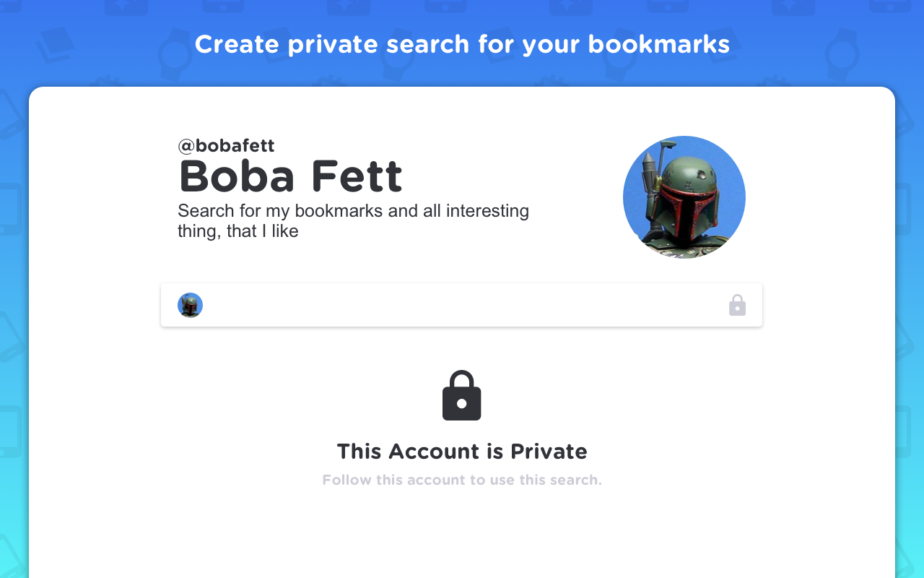Click "Follow" in the gray hint text
This screenshot has width=924, height=578.
tap(346, 480)
